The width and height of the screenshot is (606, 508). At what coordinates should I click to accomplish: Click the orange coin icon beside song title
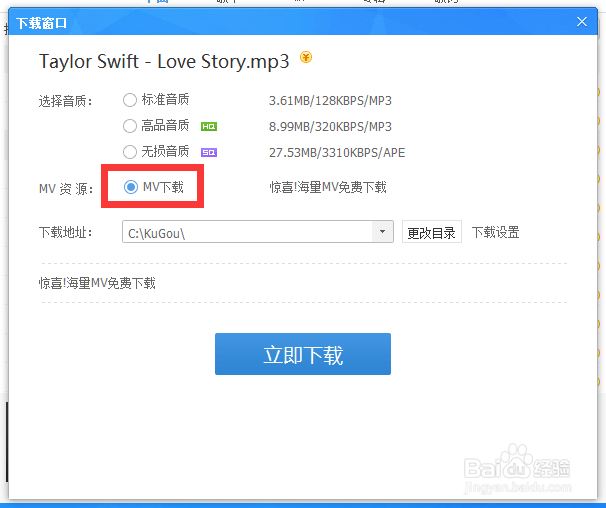coord(306,58)
